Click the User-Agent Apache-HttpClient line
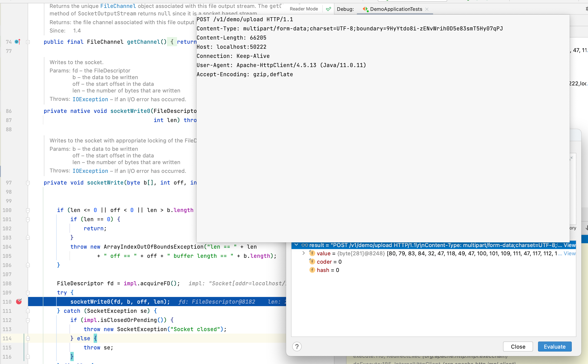 281,65
